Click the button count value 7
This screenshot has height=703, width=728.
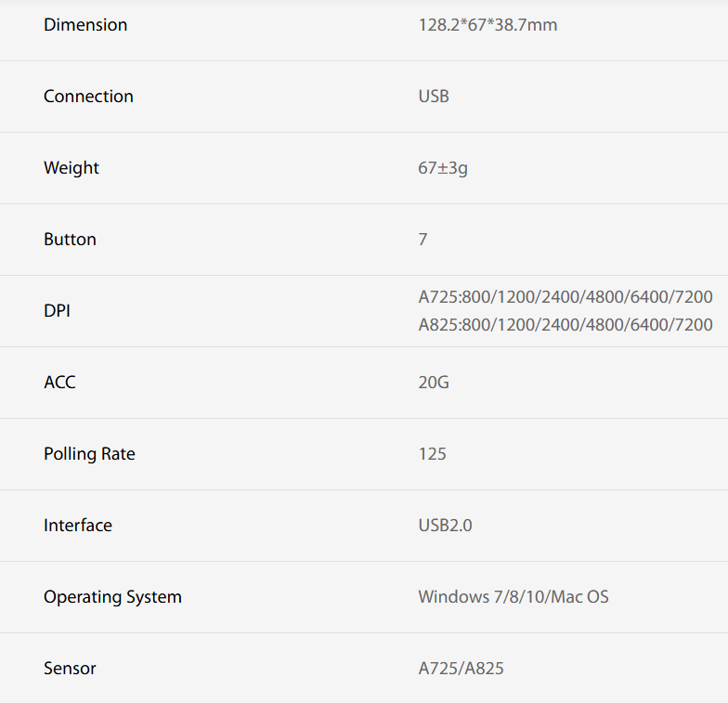tap(423, 240)
